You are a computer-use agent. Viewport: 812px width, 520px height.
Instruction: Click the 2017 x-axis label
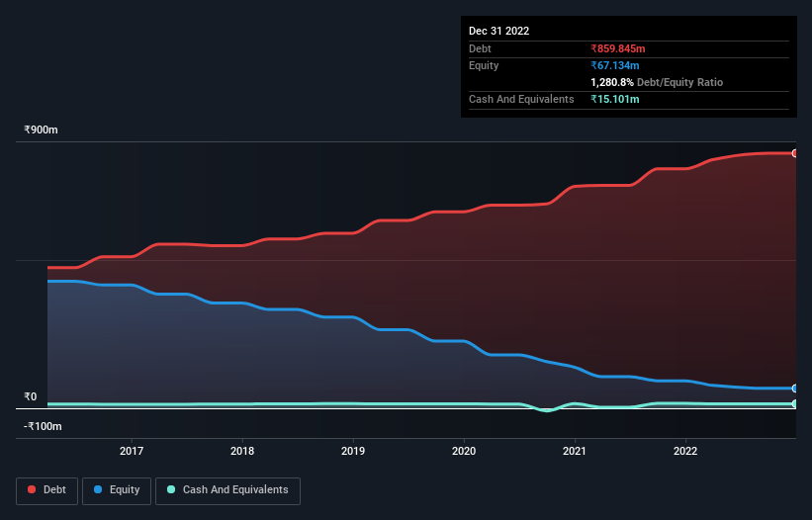click(x=132, y=451)
